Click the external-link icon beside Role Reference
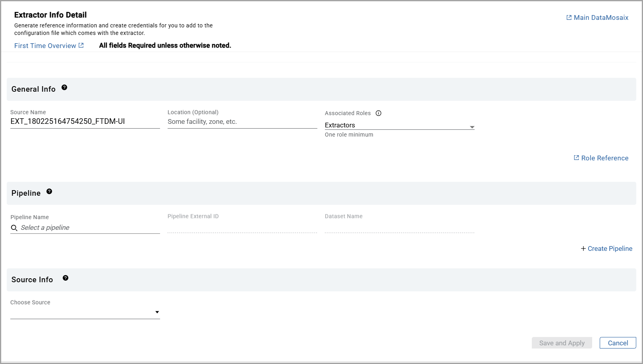The height and width of the screenshot is (364, 643). (x=576, y=158)
